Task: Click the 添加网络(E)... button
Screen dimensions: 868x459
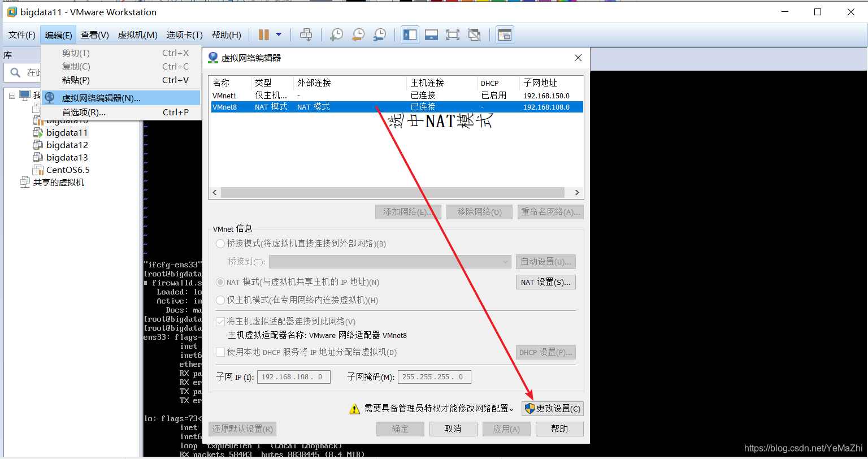Action: (x=408, y=212)
